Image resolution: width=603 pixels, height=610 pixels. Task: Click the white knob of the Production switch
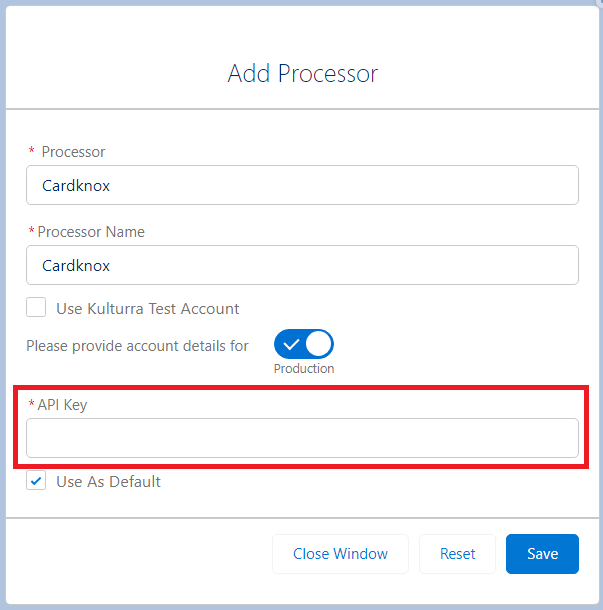click(319, 345)
